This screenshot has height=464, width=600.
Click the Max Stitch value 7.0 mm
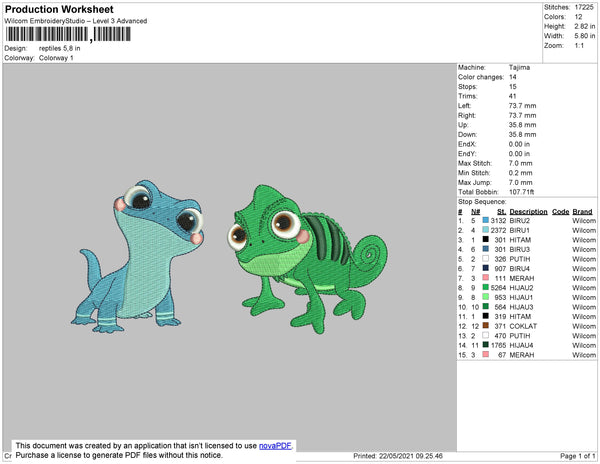tap(520, 163)
